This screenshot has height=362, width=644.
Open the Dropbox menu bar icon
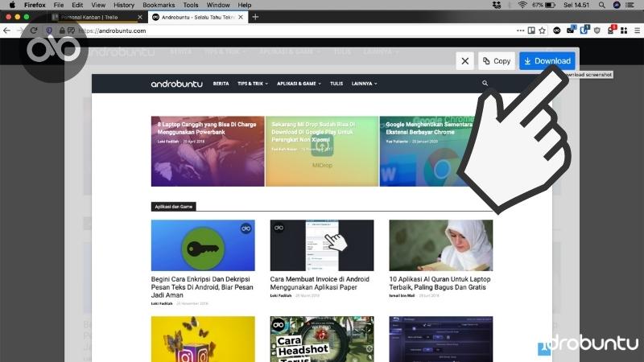(x=497, y=5)
